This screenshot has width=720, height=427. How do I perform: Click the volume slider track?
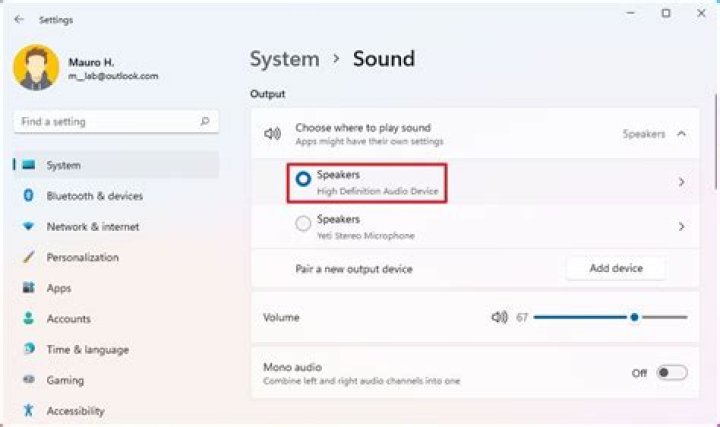pyautogui.click(x=580, y=317)
